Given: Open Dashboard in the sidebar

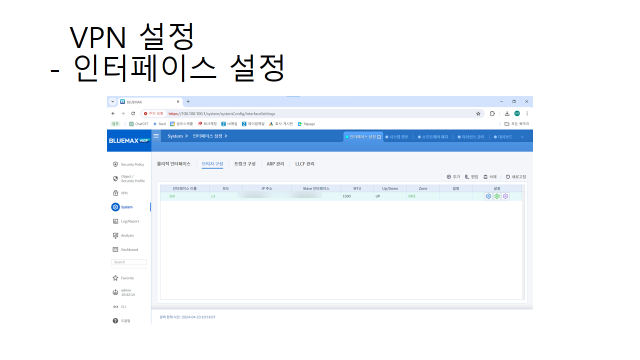Looking at the screenshot, I should [125, 249].
